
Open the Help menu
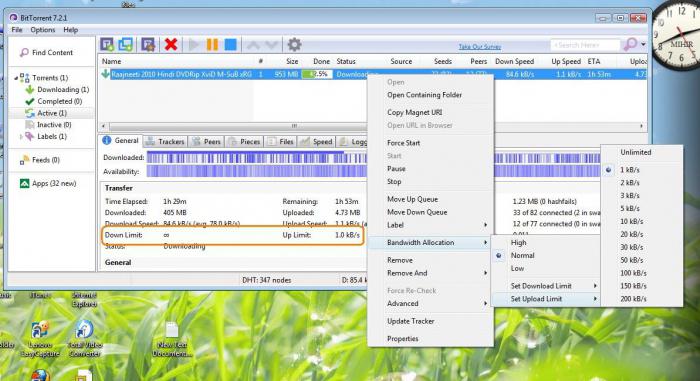tap(71, 30)
